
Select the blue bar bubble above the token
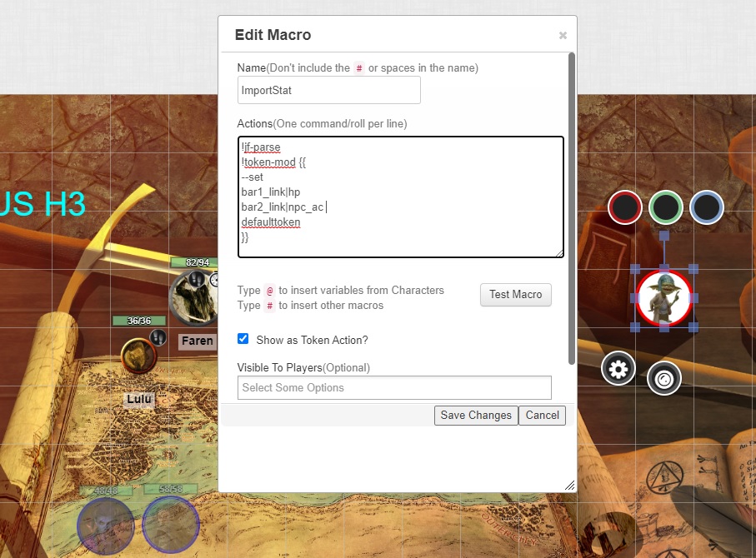pyautogui.click(x=707, y=207)
